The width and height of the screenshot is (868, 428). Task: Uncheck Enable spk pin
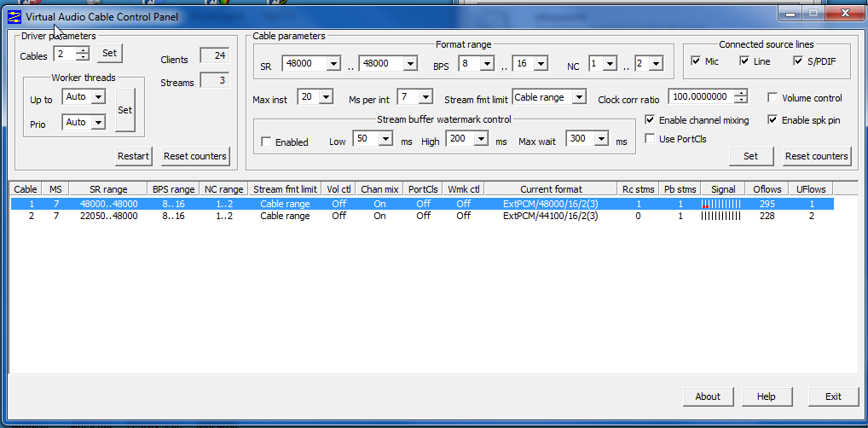pos(773,119)
